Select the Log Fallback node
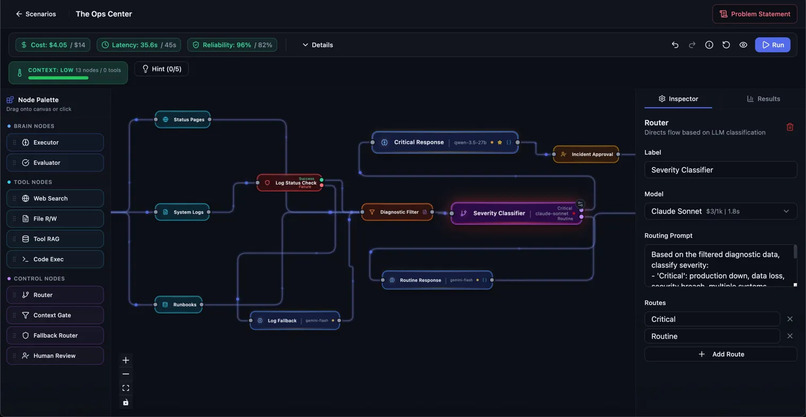The width and height of the screenshot is (806, 417). (x=295, y=320)
